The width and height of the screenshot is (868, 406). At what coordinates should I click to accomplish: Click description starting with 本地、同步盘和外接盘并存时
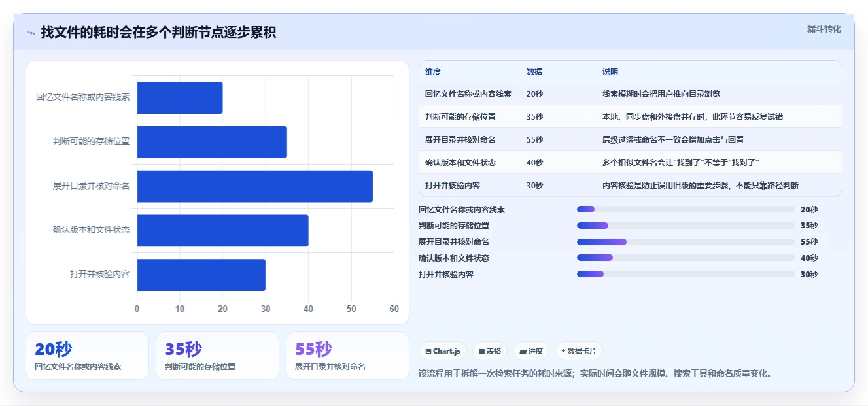693,117
